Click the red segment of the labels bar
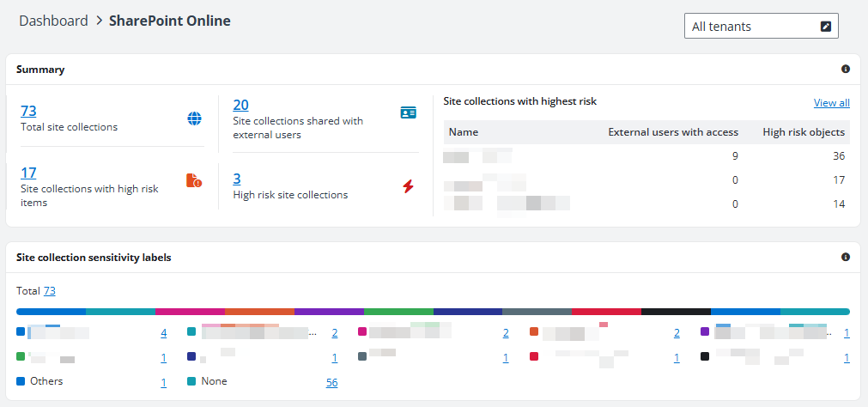868x407 pixels. (607, 312)
